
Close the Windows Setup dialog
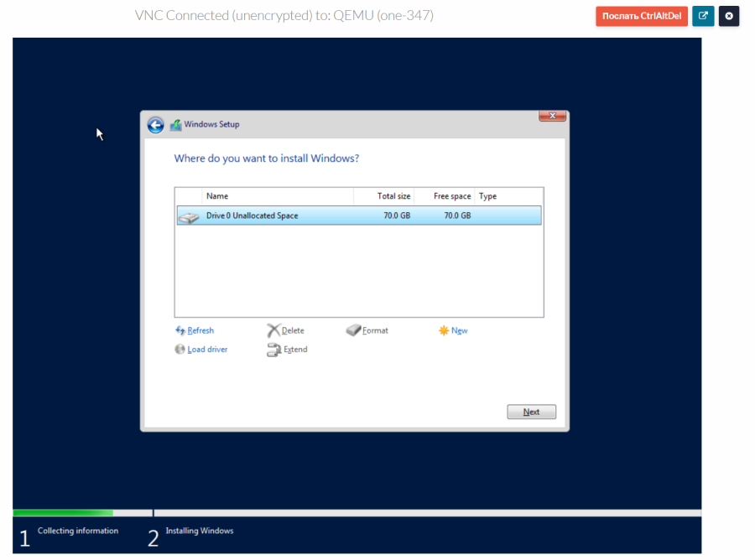(x=552, y=116)
